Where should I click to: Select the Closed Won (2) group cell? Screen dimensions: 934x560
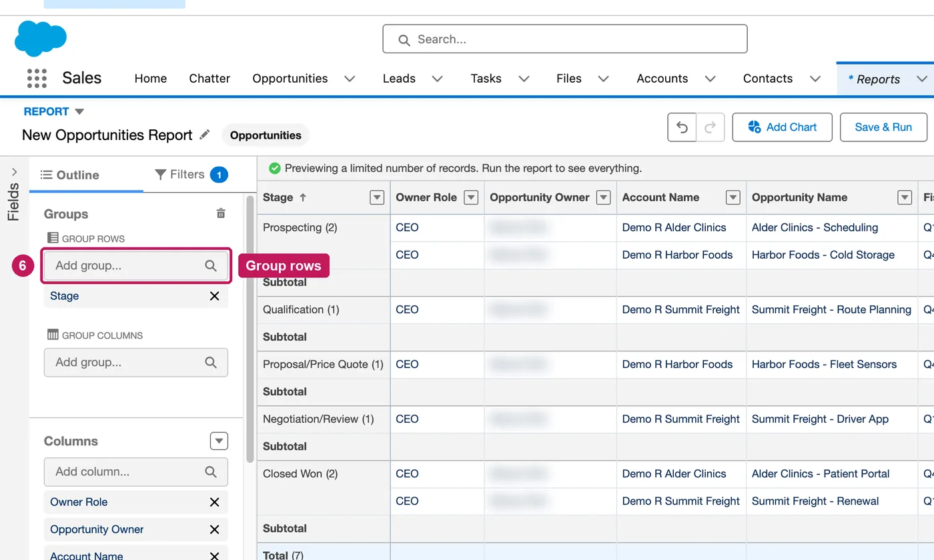324,487
